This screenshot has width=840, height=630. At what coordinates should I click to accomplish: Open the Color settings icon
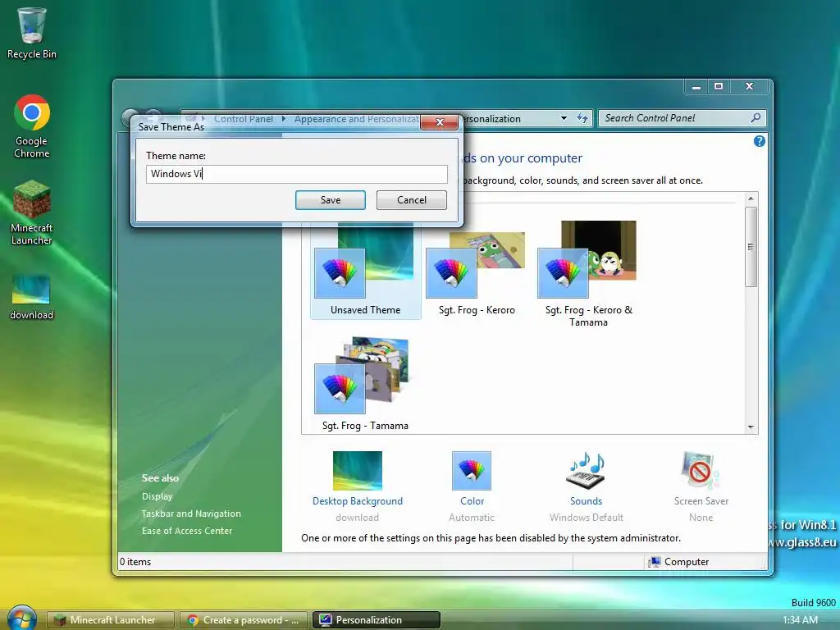click(472, 470)
